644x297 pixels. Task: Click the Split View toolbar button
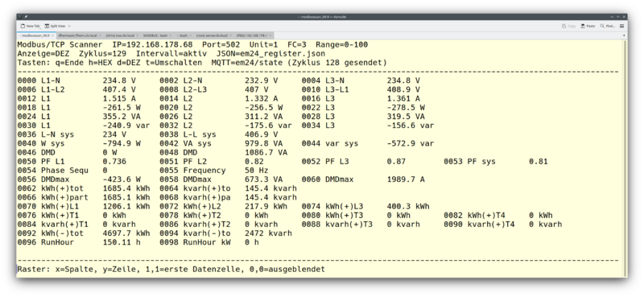click(55, 26)
